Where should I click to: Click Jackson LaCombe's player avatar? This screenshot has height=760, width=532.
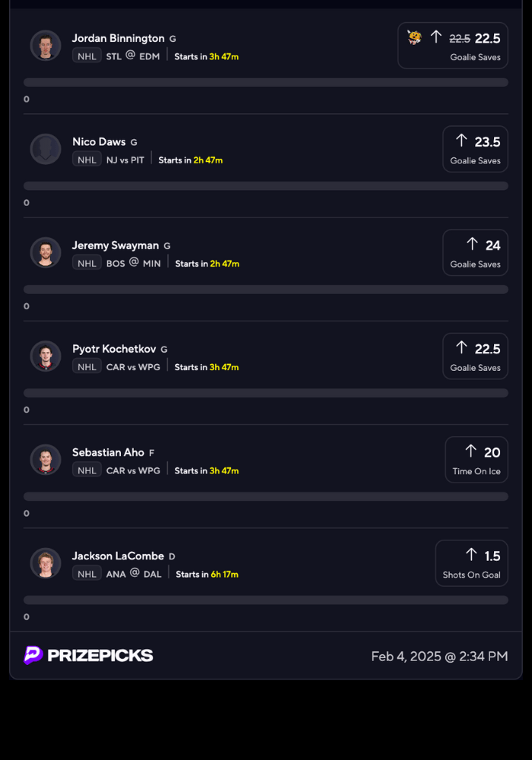46,563
